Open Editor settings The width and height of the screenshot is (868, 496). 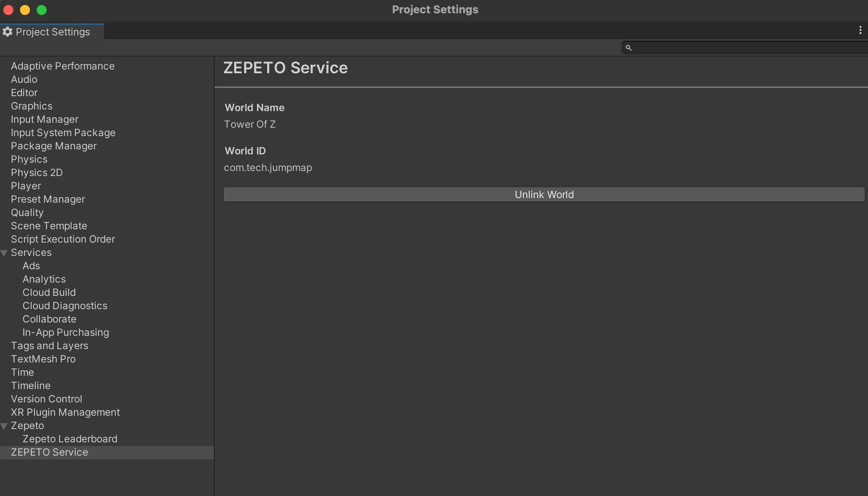point(24,93)
